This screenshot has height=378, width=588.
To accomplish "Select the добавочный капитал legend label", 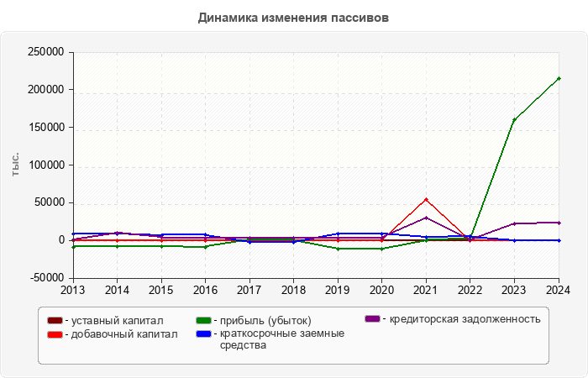I will tap(121, 333).
